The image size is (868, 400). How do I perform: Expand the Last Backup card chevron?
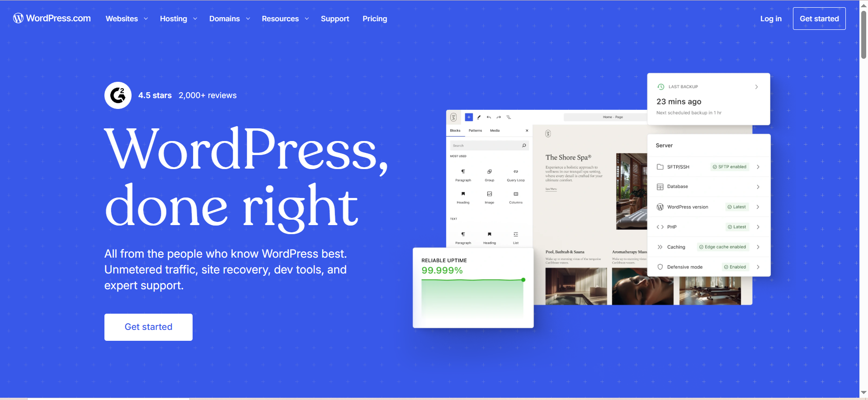(x=756, y=87)
